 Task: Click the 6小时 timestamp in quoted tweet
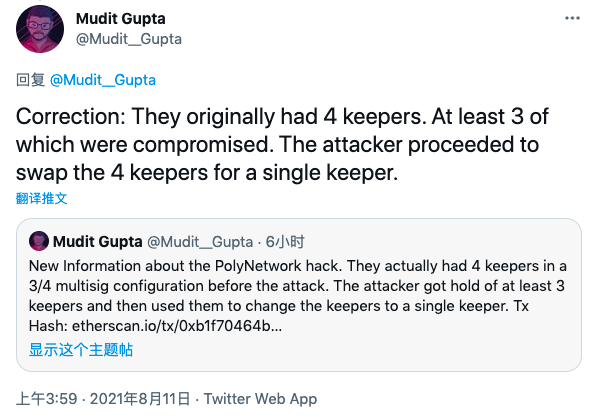click(285, 242)
